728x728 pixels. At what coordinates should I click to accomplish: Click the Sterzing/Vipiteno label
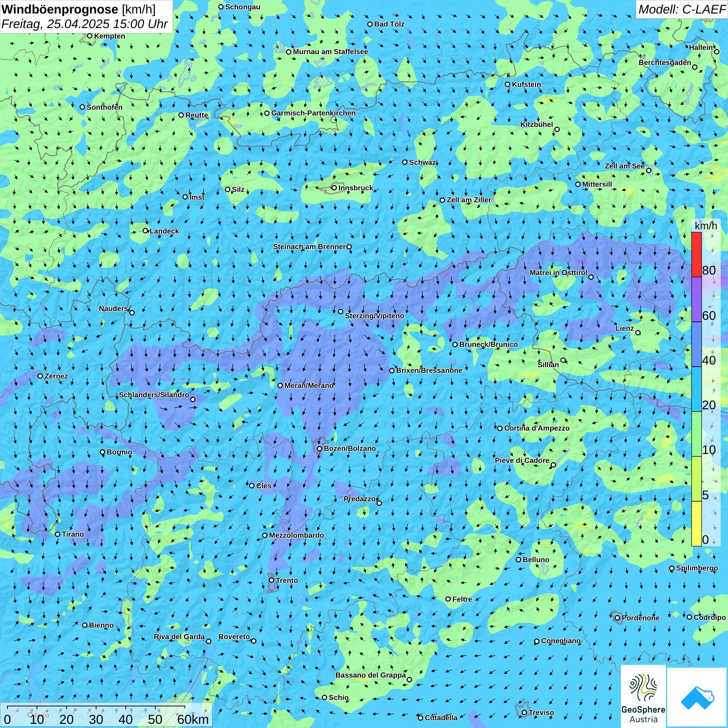[x=374, y=316]
